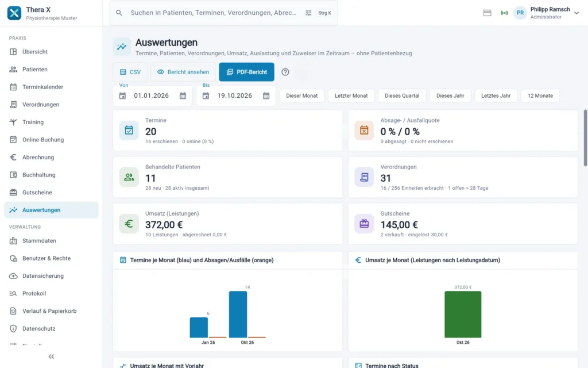Click the Auswertungen header chart icon
The image size is (588, 368).
pyautogui.click(x=122, y=47)
